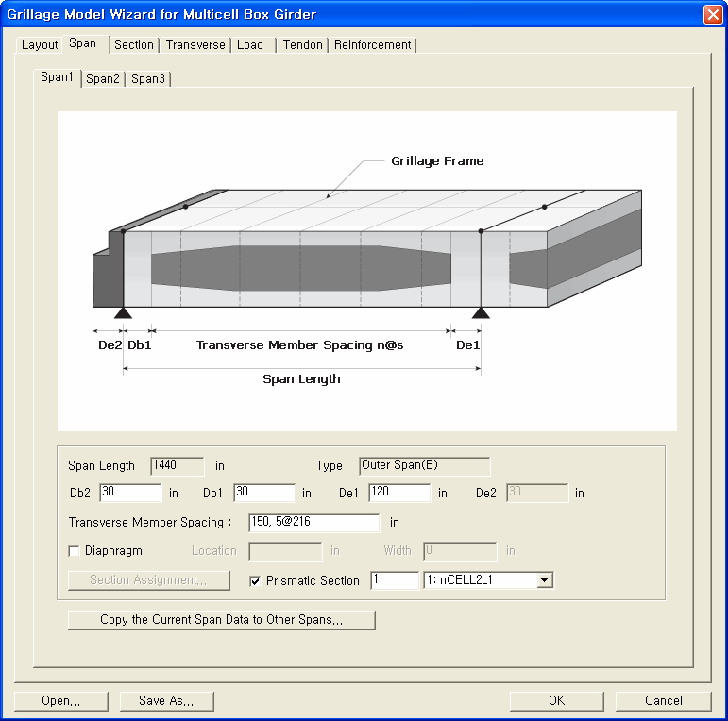Confirm with the OK button

[557, 701]
